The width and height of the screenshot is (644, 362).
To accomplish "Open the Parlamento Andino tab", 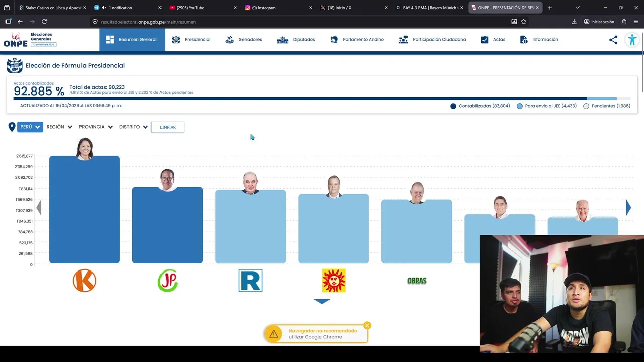I will pyautogui.click(x=357, y=40).
